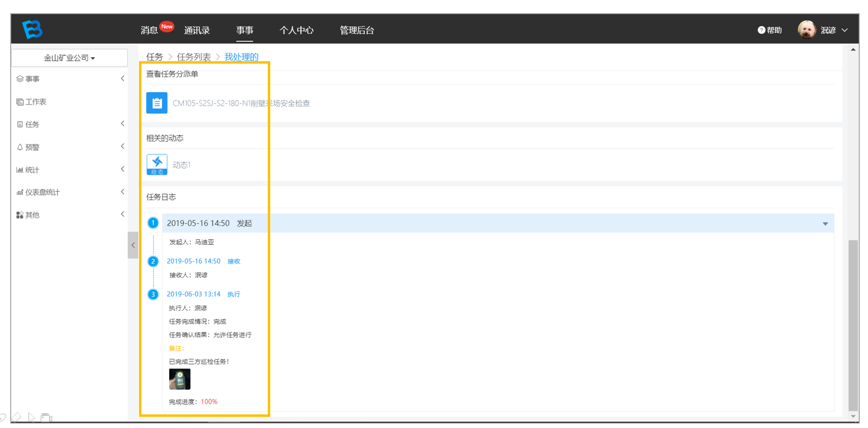Image resolution: width=868 pixels, height=428 pixels.
Task: Go to 任务列表 breadcrumb link
Action: 193,57
